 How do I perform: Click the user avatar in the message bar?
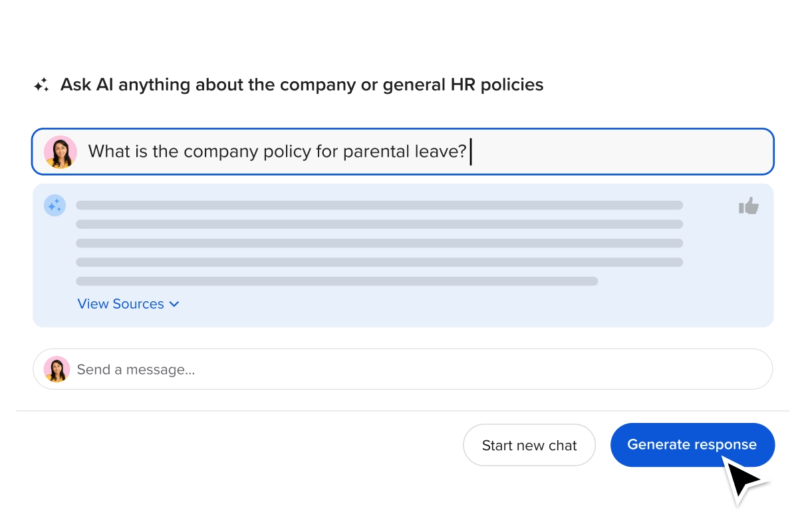coord(57,369)
